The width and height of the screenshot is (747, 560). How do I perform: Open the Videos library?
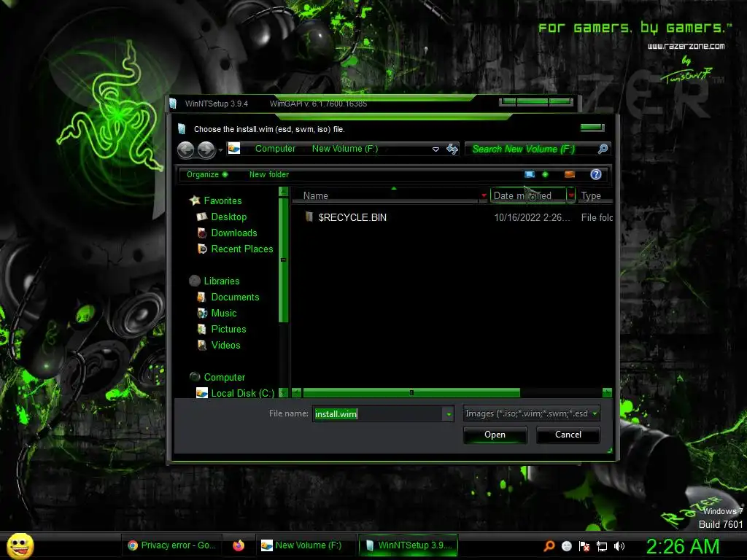point(225,345)
